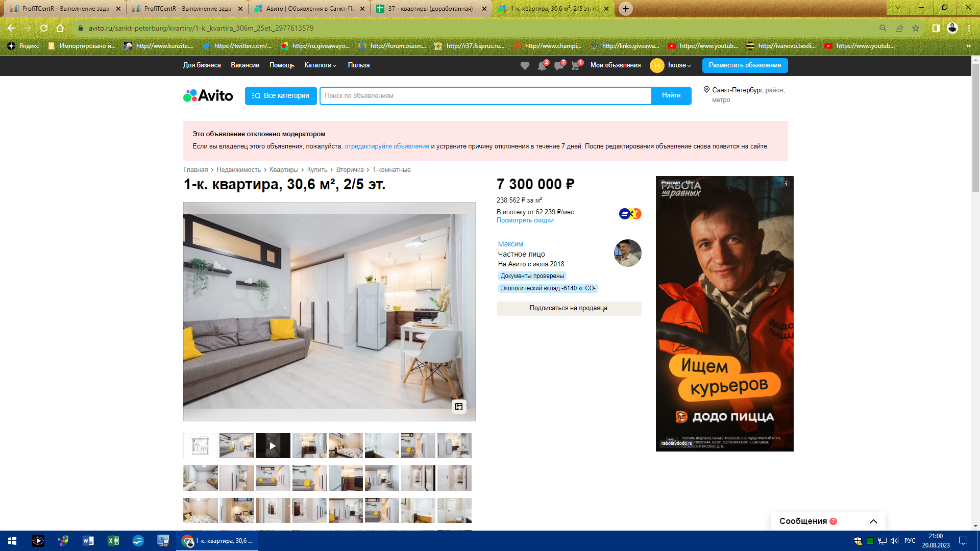This screenshot has width=980, height=551.
Task: Click in the Поиск по объявлениям field
Action: coord(485,96)
